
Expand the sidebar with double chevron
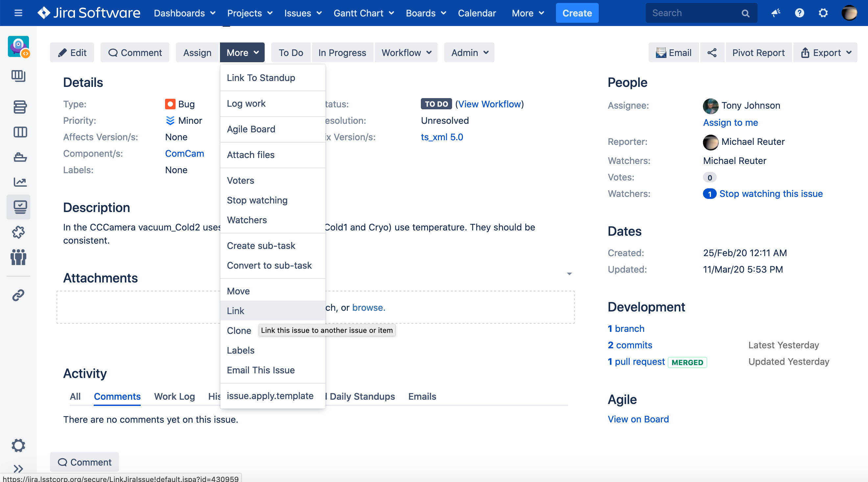click(18, 468)
